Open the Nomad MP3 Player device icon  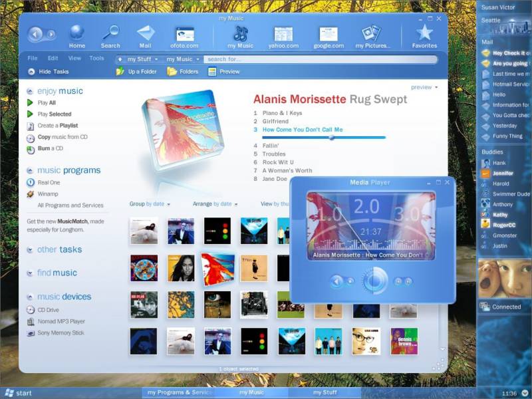point(31,321)
